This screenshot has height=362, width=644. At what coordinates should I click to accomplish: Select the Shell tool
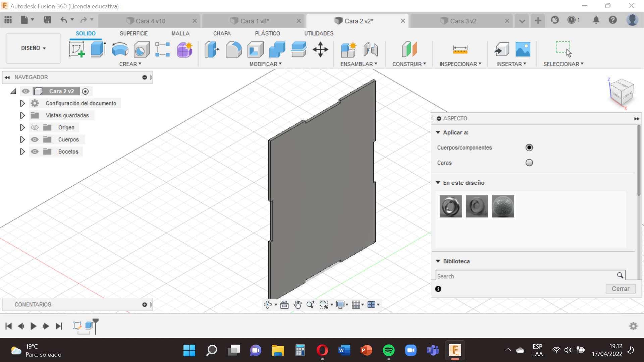click(256, 50)
